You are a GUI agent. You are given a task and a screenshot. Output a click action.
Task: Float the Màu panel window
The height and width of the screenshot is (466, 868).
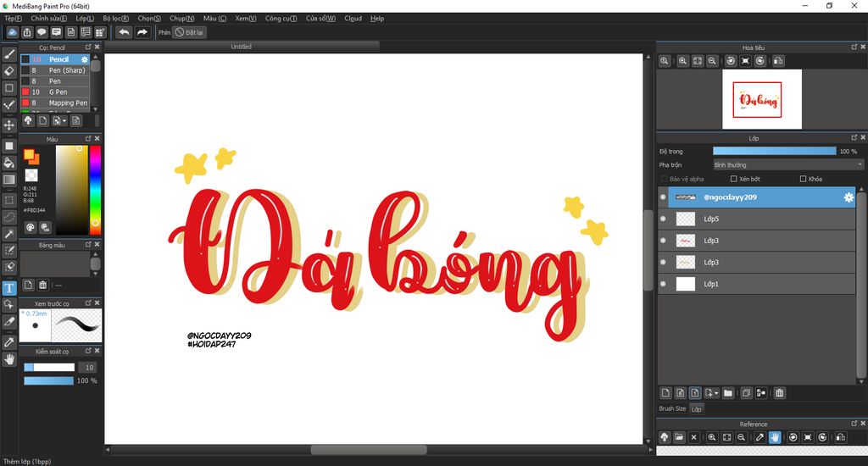pos(88,138)
